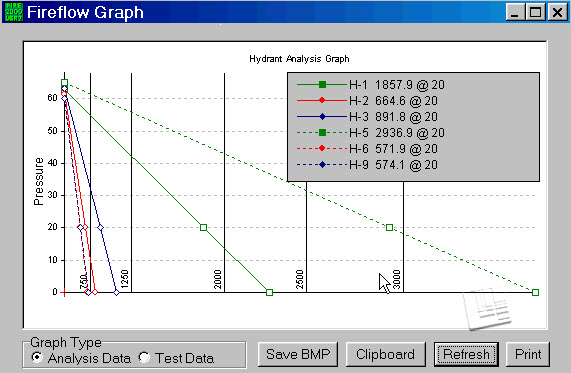
Task: Click the Pipe2000 app icon in title bar
Action: pyautogui.click(x=13, y=12)
